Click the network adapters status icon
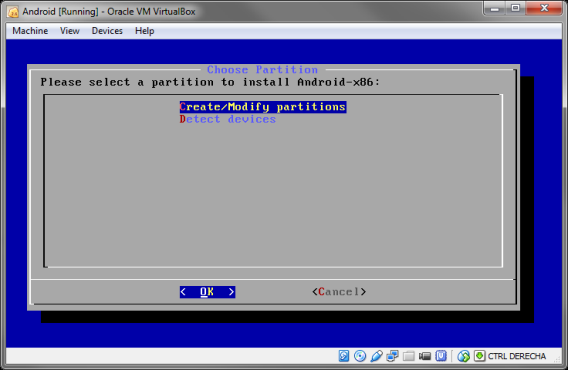The height and width of the screenshot is (370, 568). point(392,356)
